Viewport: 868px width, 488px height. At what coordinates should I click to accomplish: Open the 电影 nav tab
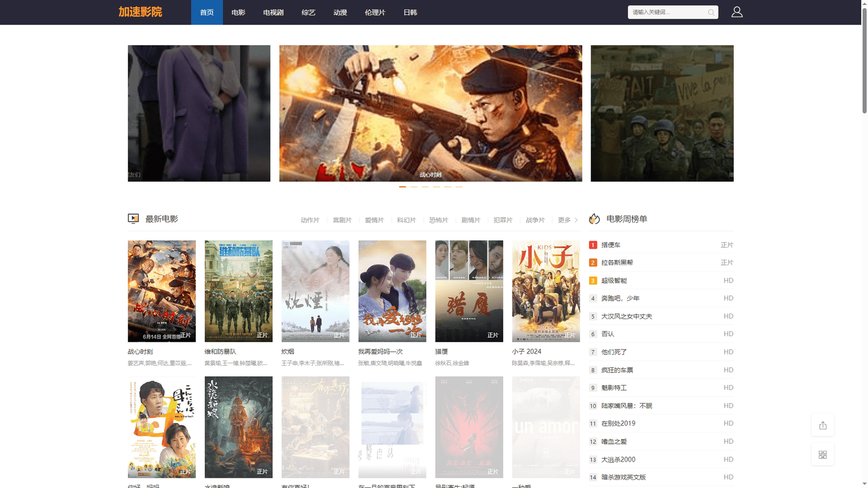click(238, 12)
